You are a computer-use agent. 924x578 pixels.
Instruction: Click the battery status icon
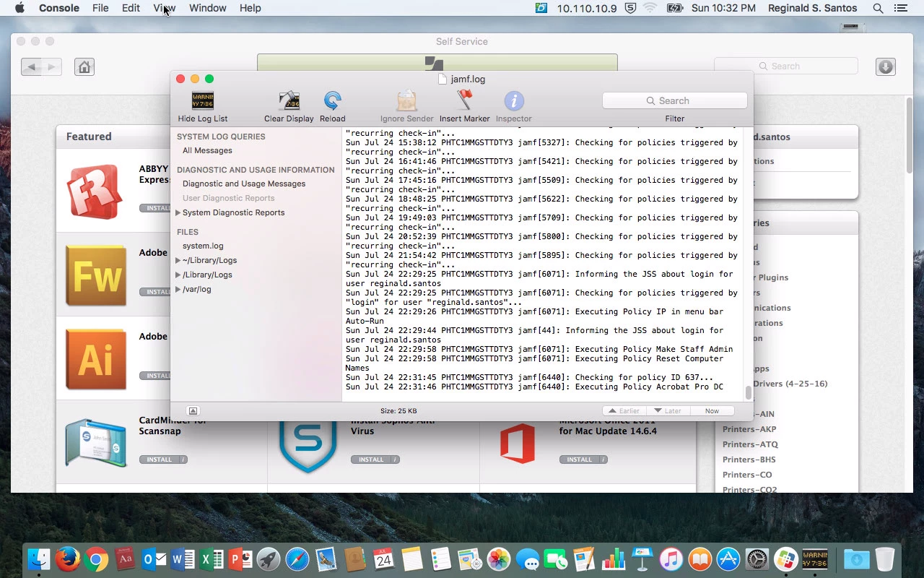(674, 8)
